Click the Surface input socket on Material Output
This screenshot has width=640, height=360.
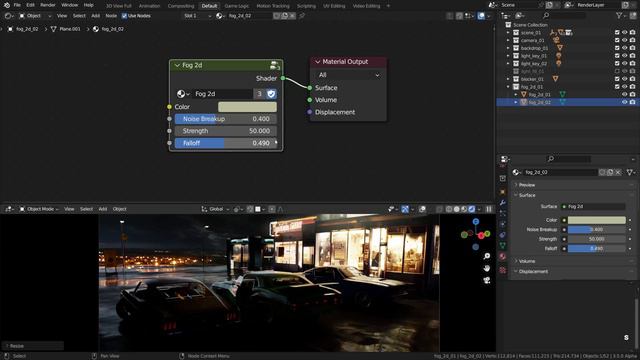point(310,88)
